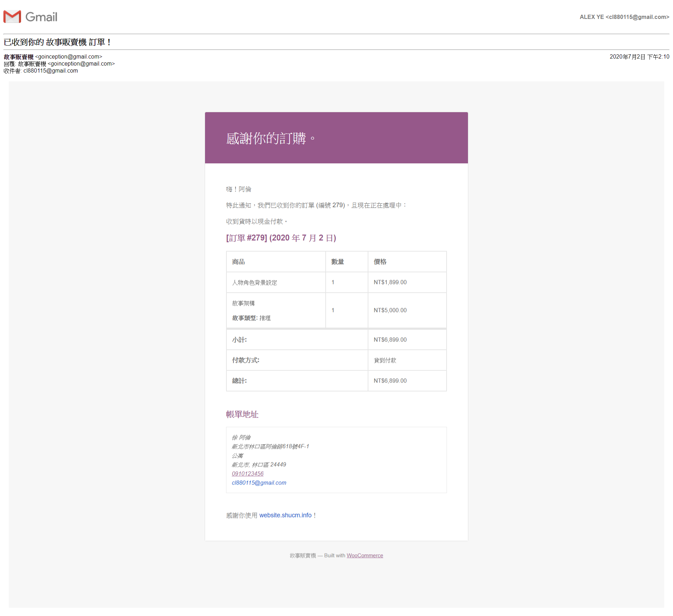
Task: Click the purple thank-you header banner
Action: pos(336,138)
